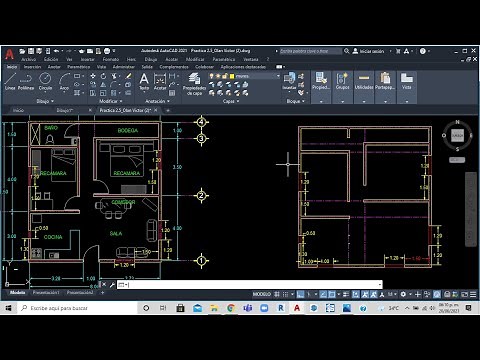Viewport: 480px width, 360px height.
Task: Open the Formato menu
Action: (x=111, y=59)
